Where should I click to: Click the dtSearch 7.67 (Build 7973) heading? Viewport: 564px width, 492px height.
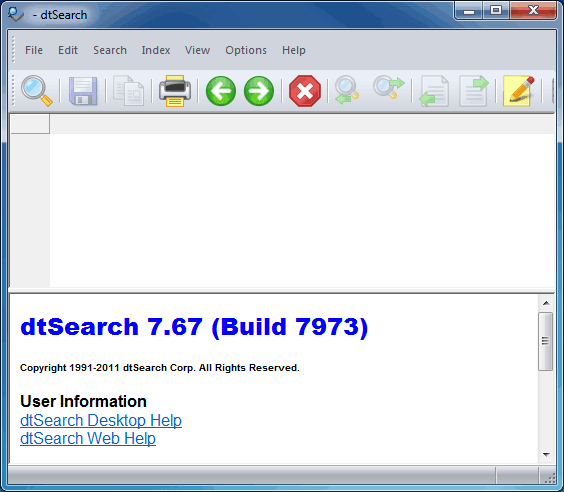click(194, 327)
